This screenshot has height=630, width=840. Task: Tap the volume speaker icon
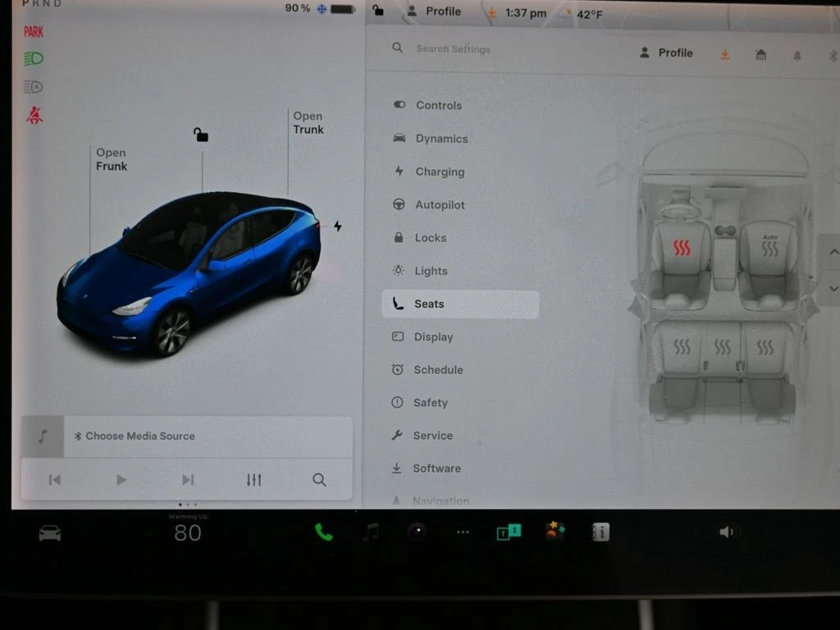coord(727,532)
